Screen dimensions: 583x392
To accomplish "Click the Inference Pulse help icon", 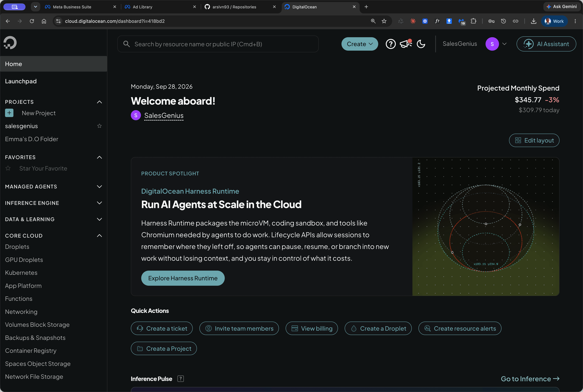I will pos(181,379).
